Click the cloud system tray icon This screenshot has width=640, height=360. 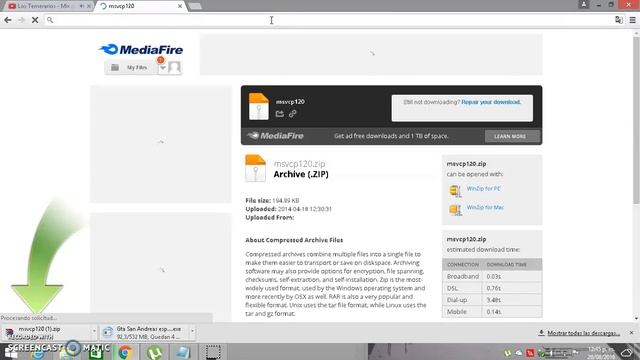(519, 353)
